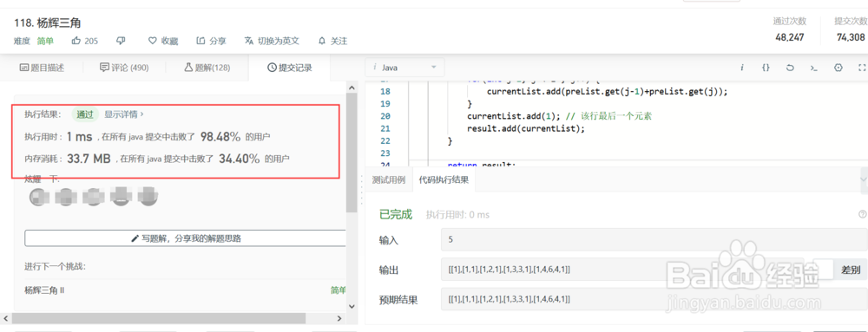Viewport: 868px width, 332px height.
Task: Click the 预期结果 expected output field
Action: tap(654, 299)
